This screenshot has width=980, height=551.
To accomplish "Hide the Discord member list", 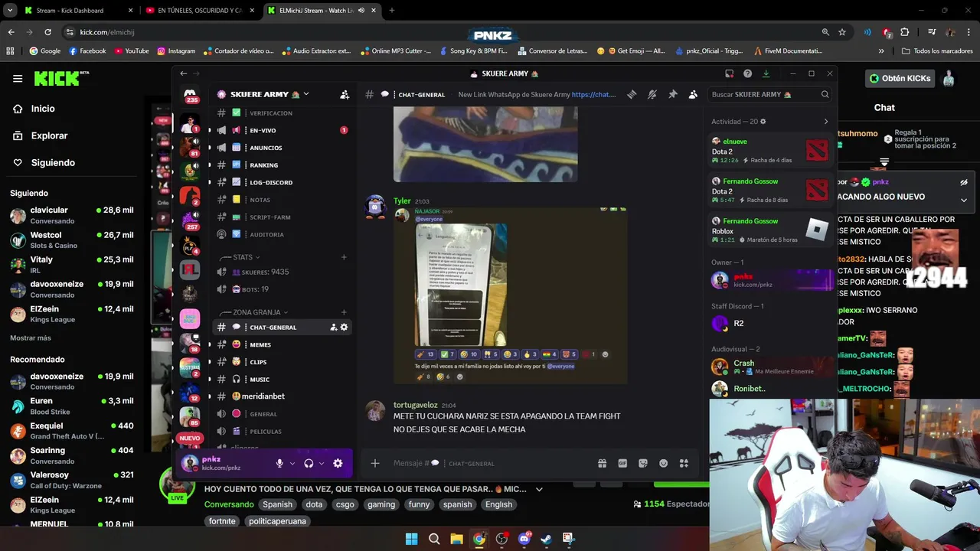I will point(693,94).
